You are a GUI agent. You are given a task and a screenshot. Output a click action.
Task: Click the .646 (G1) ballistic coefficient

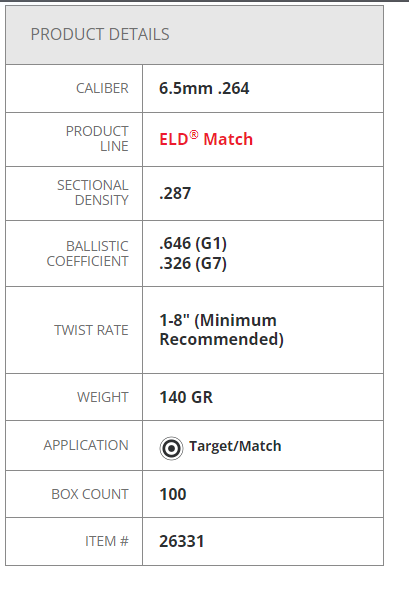[193, 243]
